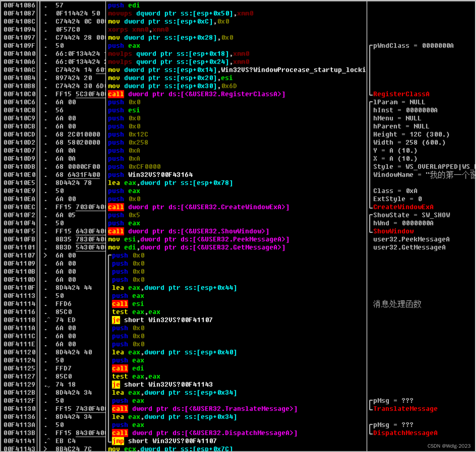Screen dimensions: 476x452
Task: Click ShowState = SW_SHOW comment
Action: 412,215
